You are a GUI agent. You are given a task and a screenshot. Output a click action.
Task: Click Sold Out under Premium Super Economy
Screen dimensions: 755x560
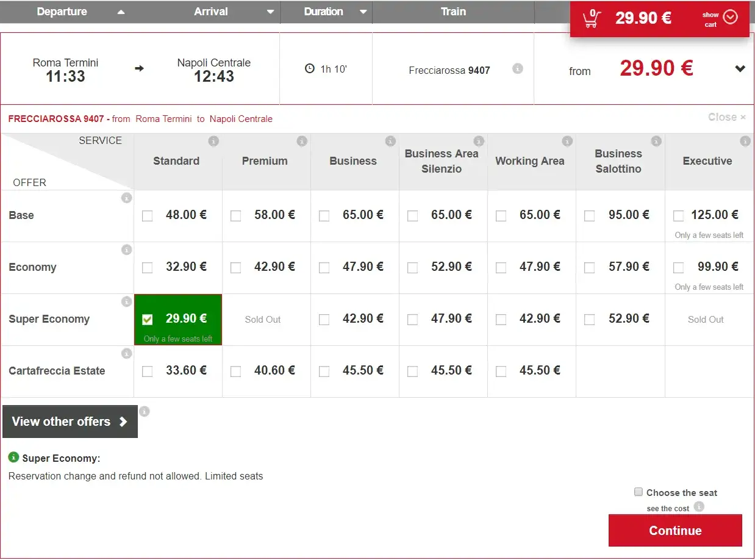click(x=263, y=320)
